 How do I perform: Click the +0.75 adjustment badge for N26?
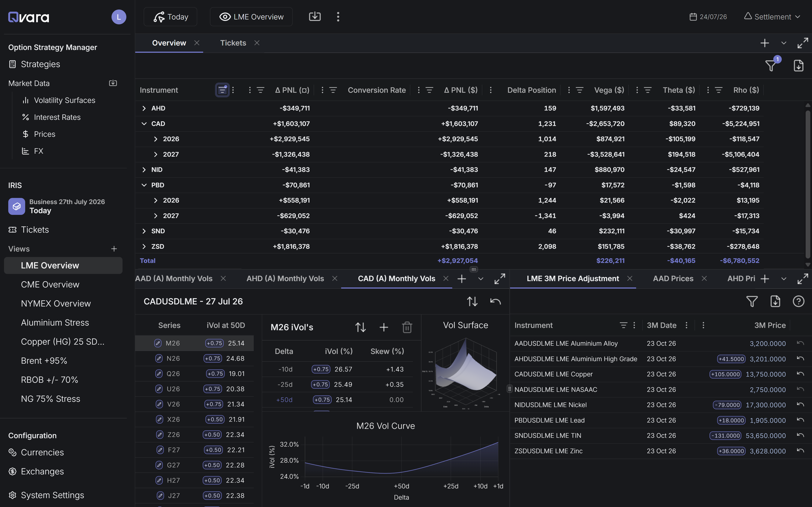click(x=213, y=358)
